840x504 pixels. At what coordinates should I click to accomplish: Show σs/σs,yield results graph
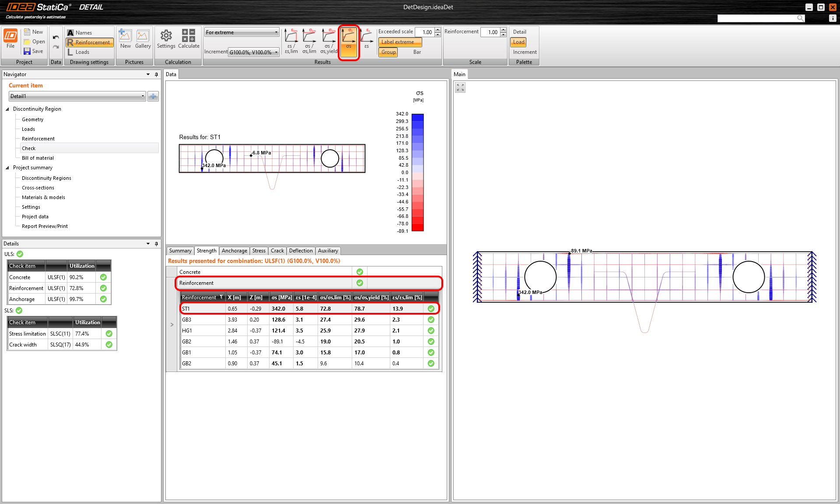329,40
